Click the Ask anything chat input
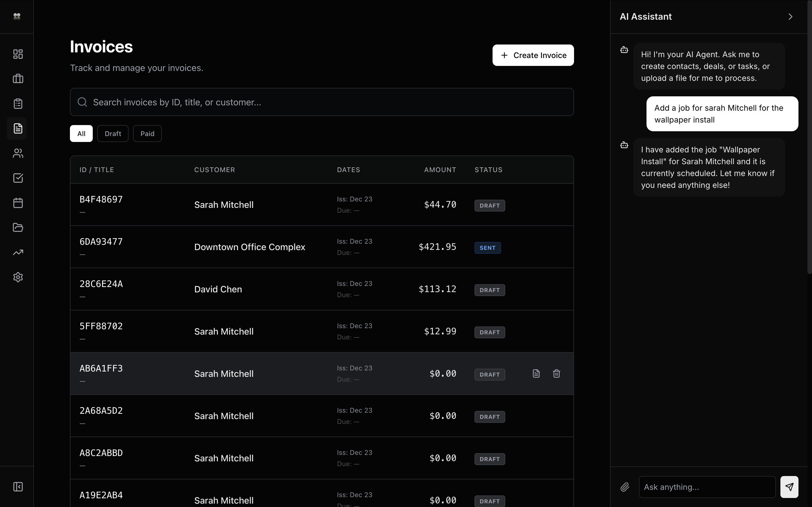The image size is (812, 507). pos(707,487)
